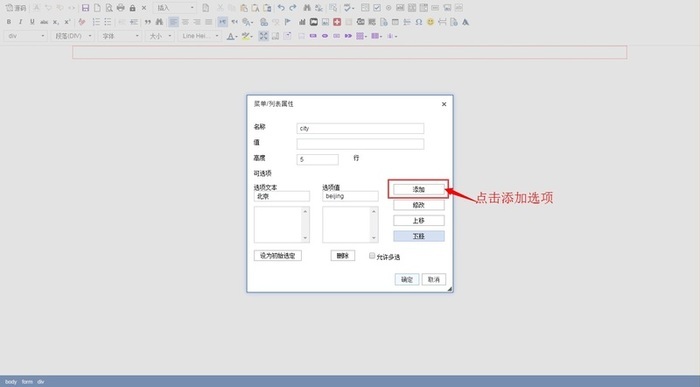Click the 选项文本 field with 北京

282,196
